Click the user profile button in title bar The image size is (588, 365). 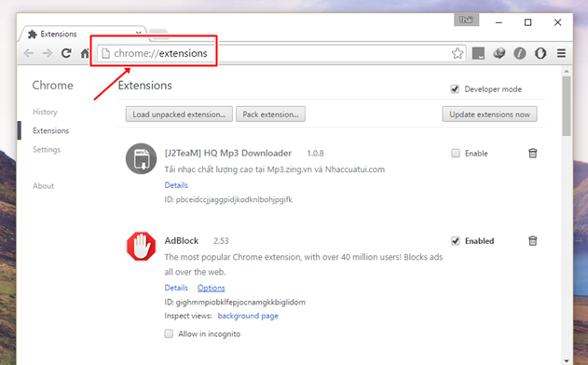point(466,20)
